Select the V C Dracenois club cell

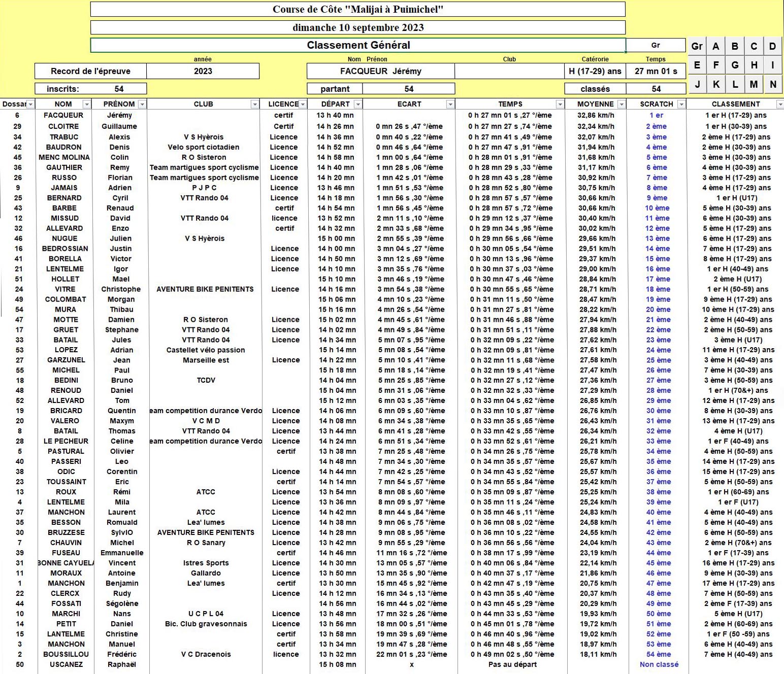tap(206, 654)
